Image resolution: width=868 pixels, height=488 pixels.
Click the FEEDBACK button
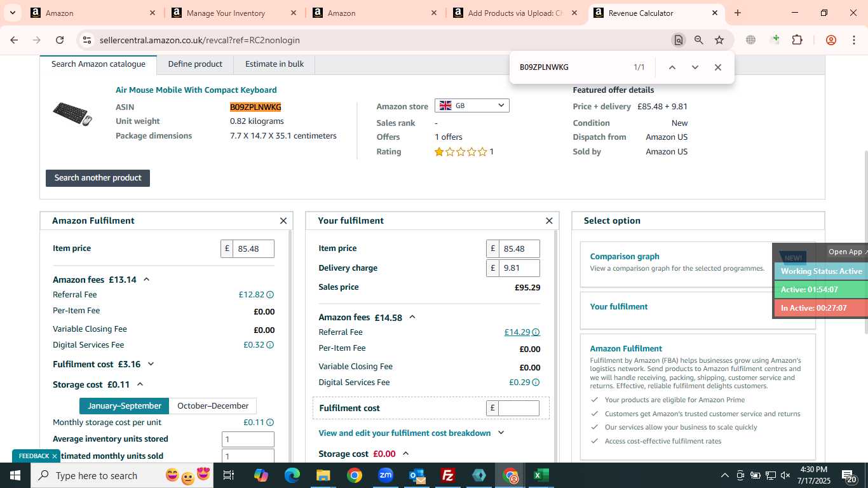tap(36, 456)
